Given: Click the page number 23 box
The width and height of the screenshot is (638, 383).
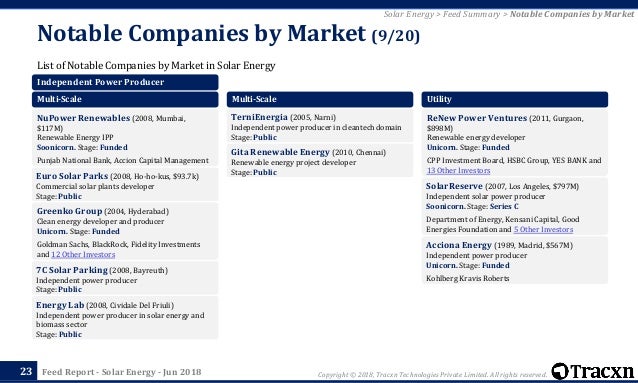Looking at the screenshot, I should pyautogui.click(x=26, y=371).
